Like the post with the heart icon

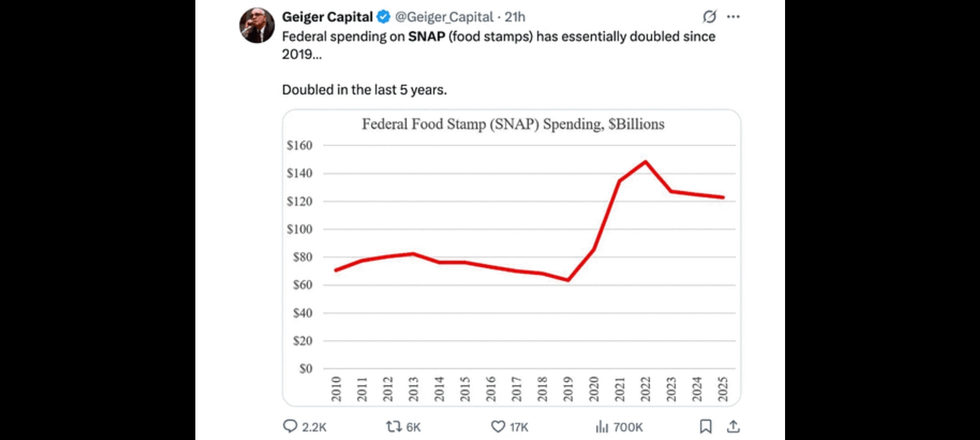[x=498, y=427]
